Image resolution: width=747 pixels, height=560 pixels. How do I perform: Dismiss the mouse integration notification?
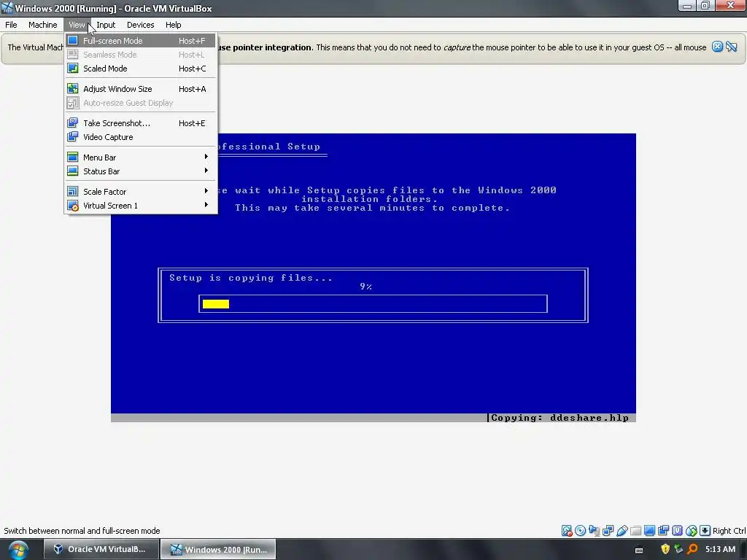pos(718,47)
